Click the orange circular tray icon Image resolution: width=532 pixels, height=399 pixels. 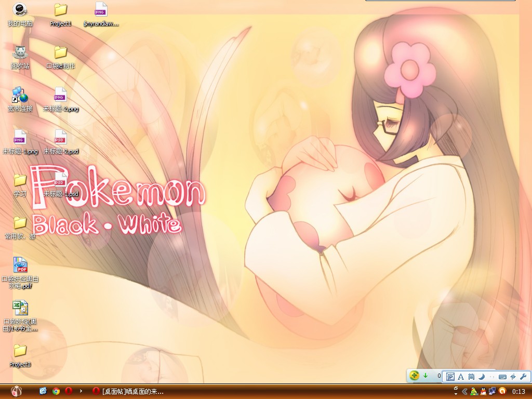[x=502, y=392]
